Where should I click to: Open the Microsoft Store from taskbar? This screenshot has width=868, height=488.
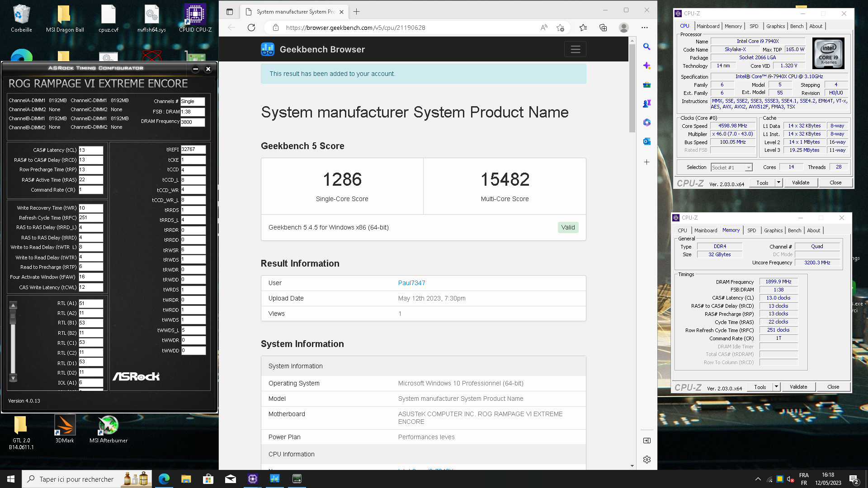coord(208,479)
